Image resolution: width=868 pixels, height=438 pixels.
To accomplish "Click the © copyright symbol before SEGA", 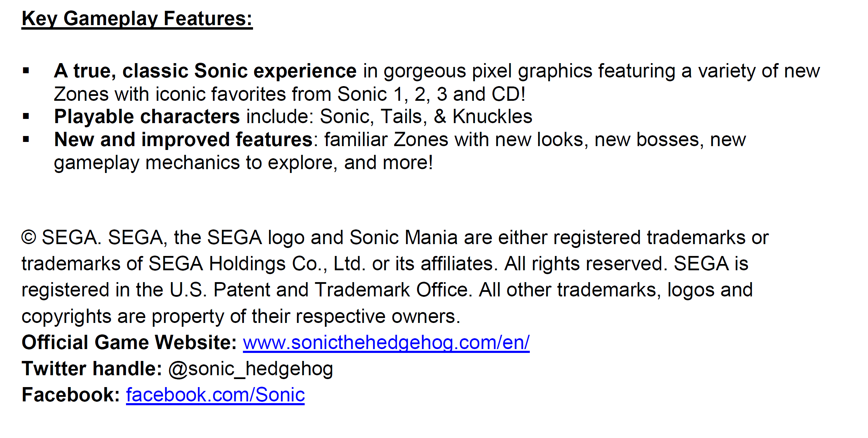I will (29, 237).
